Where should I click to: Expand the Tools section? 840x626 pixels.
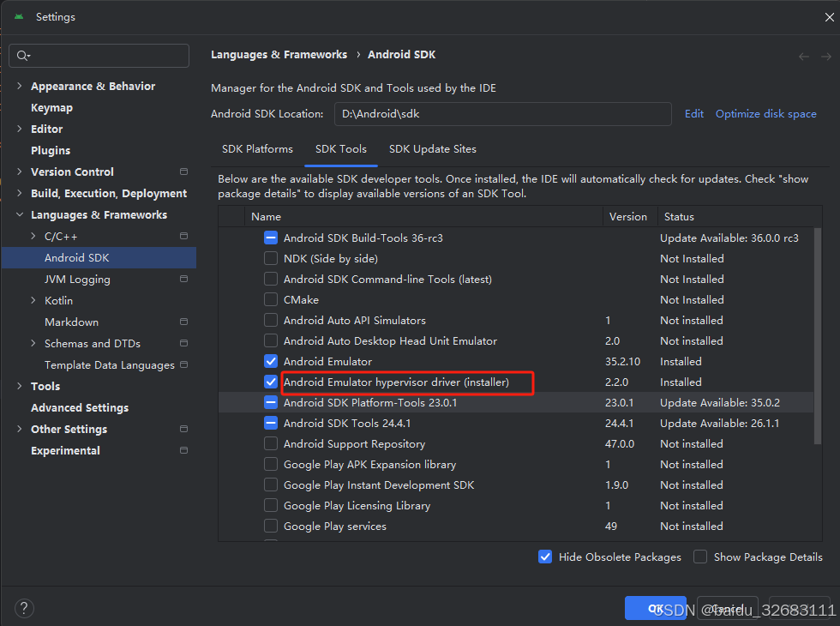(x=19, y=386)
